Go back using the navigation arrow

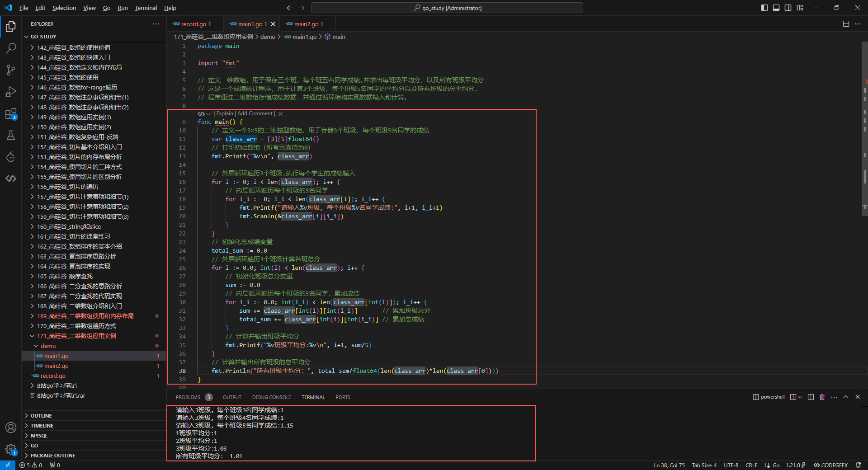click(x=290, y=8)
